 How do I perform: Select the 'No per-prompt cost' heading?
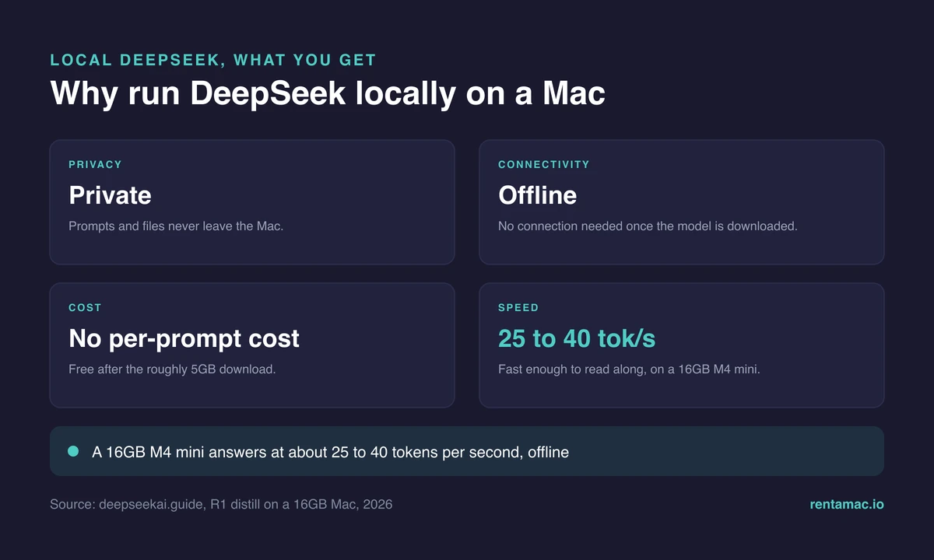pyautogui.click(x=184, y=338)
